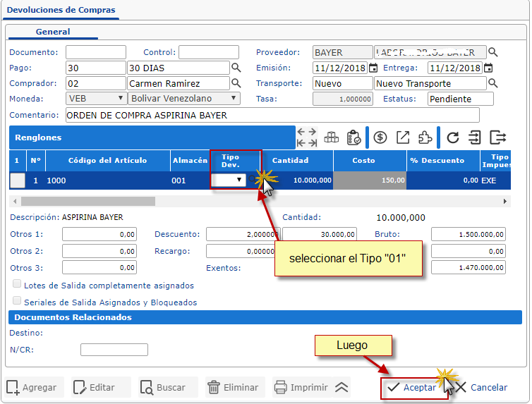Open the Tipo Dev. dropdown in row

coord(229,180)
